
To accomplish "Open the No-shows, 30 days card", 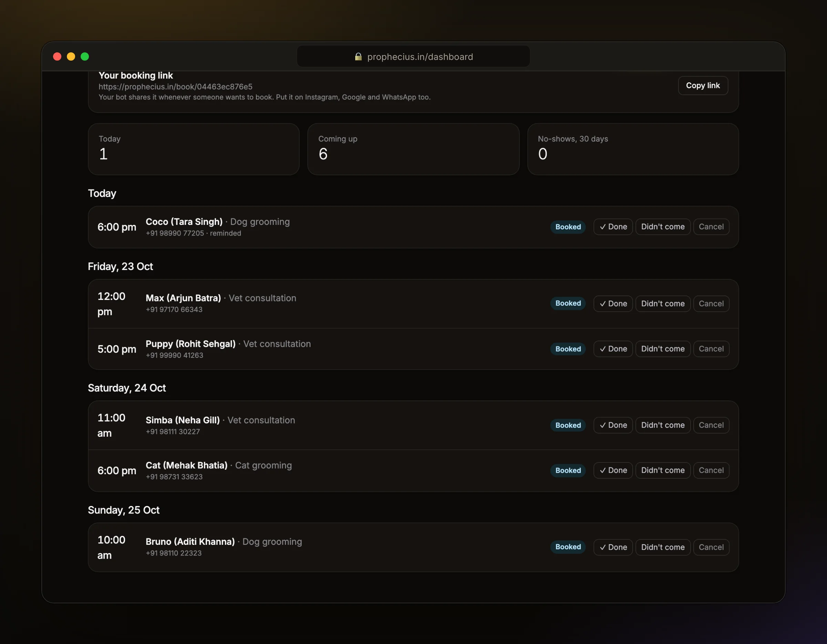I will click(x=633, y=149).
